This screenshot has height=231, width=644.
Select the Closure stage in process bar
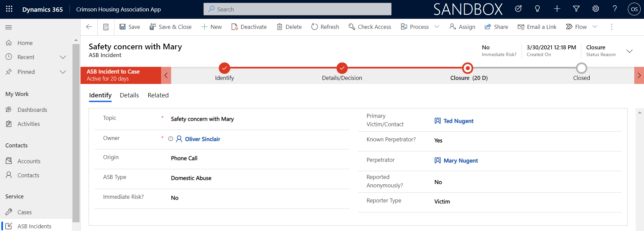[467, 68]
